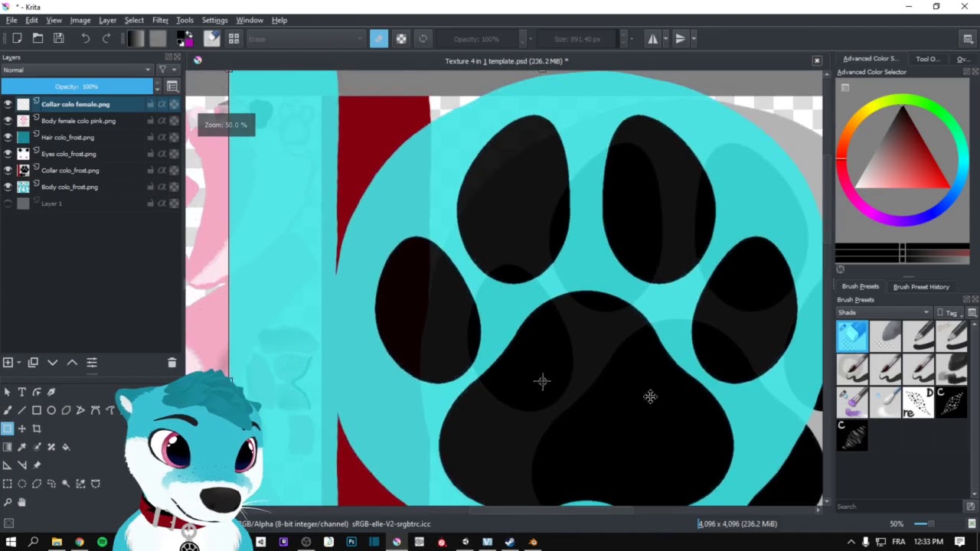Image resolution: width=980 pixels, height=551 pixels.
Task: Select the Fill bucket tool
Action: click(66, 447)
